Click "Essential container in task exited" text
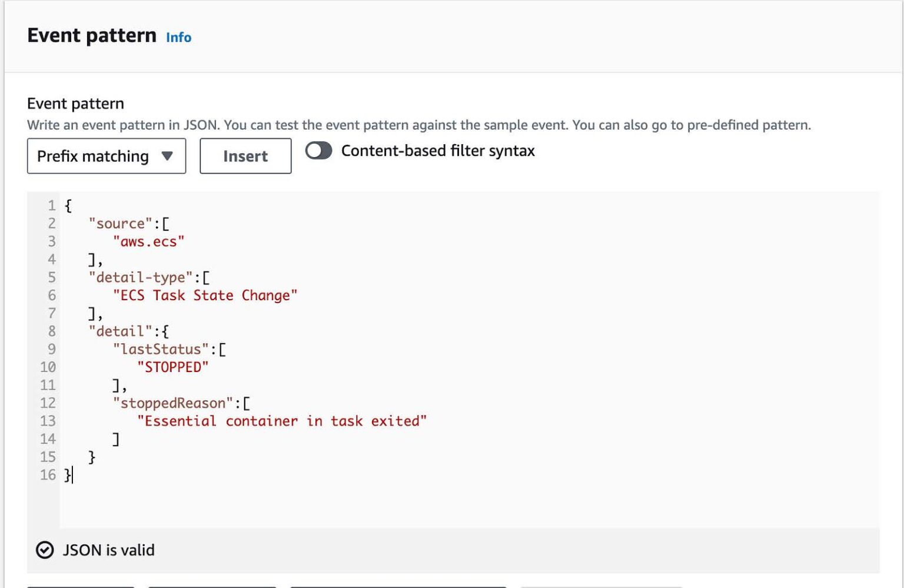Viewport: 904px width, 588px height. coord(281,421)
